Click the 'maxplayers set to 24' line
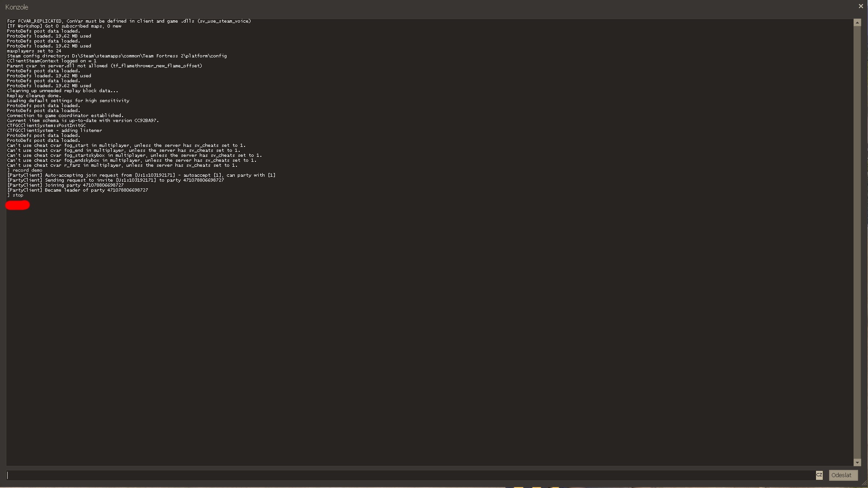The width and height of the screenshot is (868, 488). (x=34, y=51)
